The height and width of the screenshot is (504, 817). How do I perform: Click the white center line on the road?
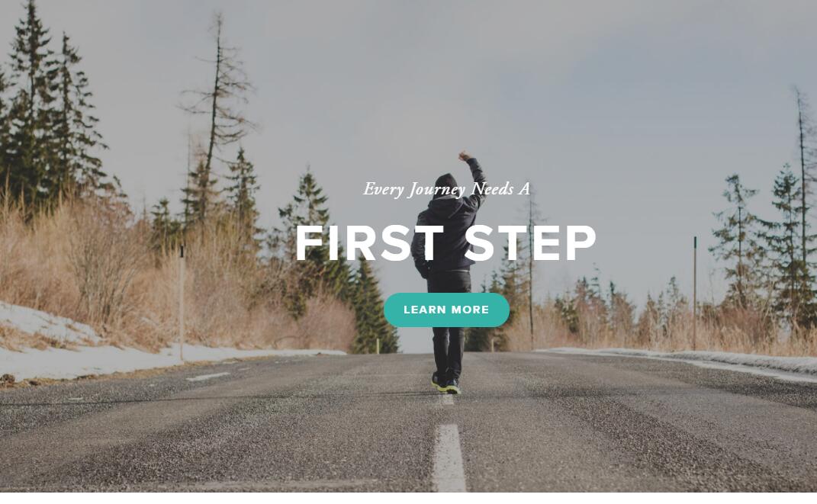click(449, 457)
